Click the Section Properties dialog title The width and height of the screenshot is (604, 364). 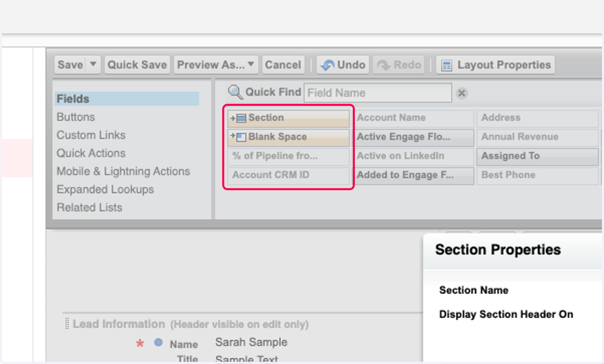tap(498, 250)
